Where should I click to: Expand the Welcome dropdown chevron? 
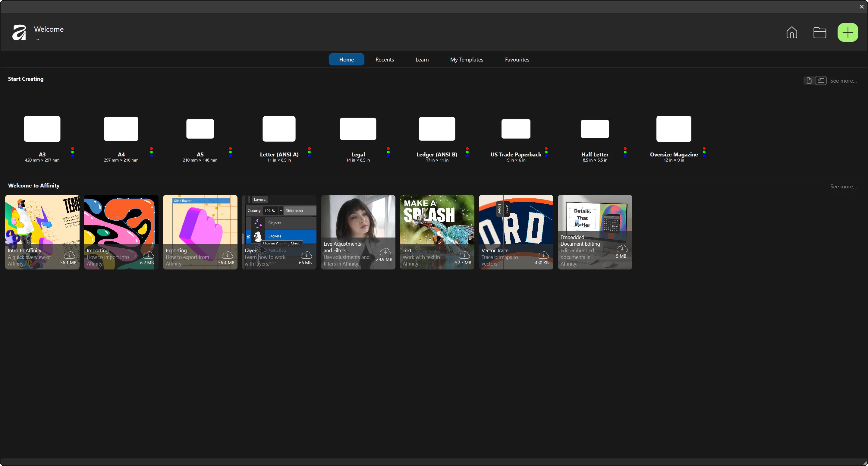click(38, 39)
